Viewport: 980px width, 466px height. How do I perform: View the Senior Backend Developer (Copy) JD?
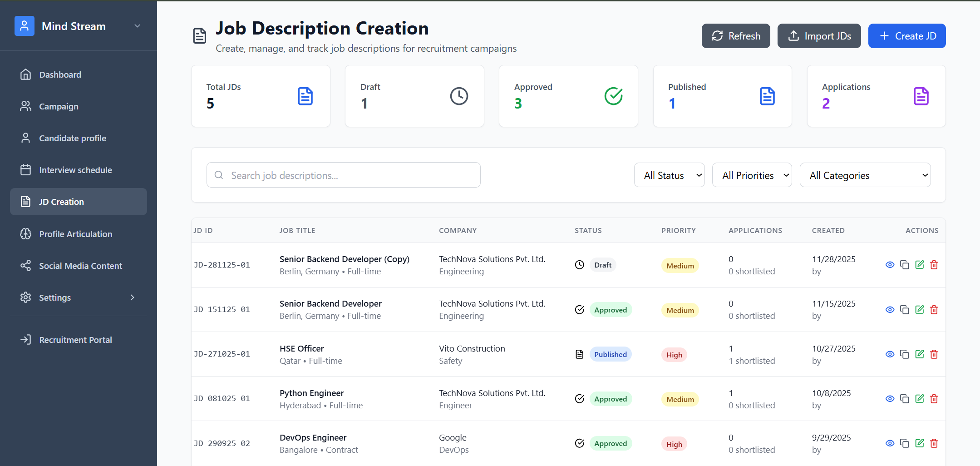(x=890, y=265)
